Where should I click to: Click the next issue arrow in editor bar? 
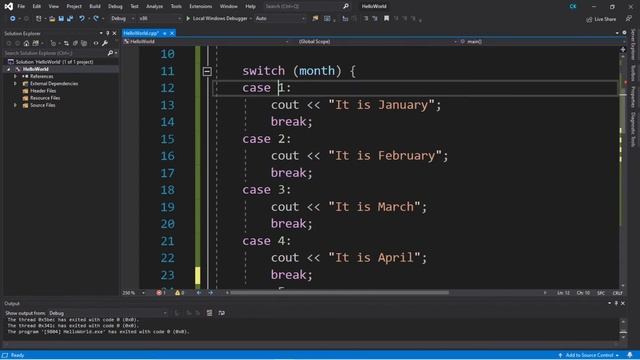211,293
